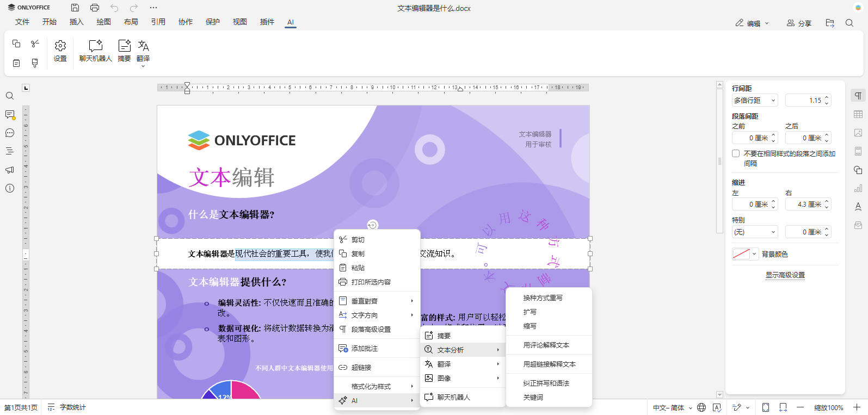Open shape settings in right sidebar

tap(858, 170)
